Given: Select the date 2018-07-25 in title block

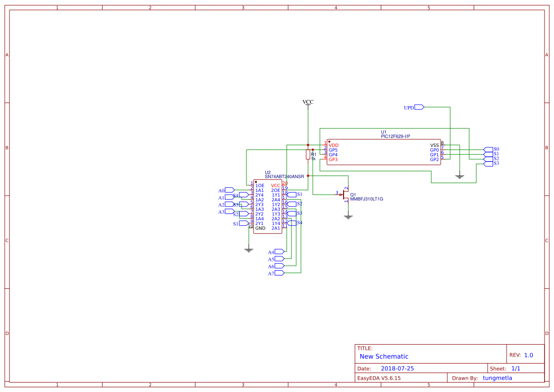Looking at the screenshot, I should (399, 368).
